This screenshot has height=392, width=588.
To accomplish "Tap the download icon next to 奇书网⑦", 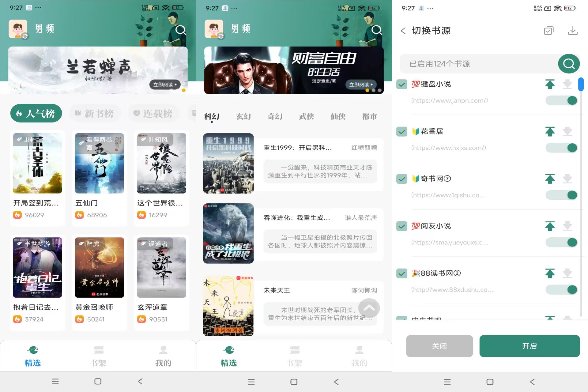I will (568, 179).
